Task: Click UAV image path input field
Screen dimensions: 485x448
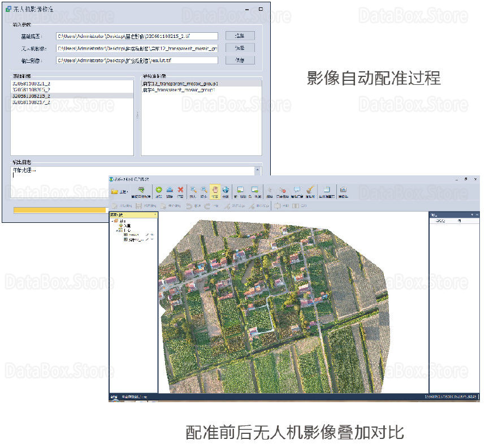Action: 137,48
